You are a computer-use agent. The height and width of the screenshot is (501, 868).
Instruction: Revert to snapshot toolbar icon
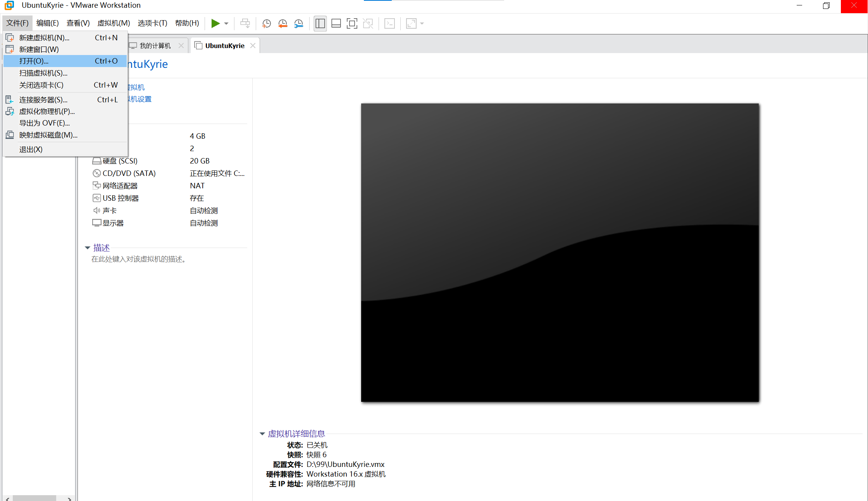pyautogui.click(x=282, y=24)
